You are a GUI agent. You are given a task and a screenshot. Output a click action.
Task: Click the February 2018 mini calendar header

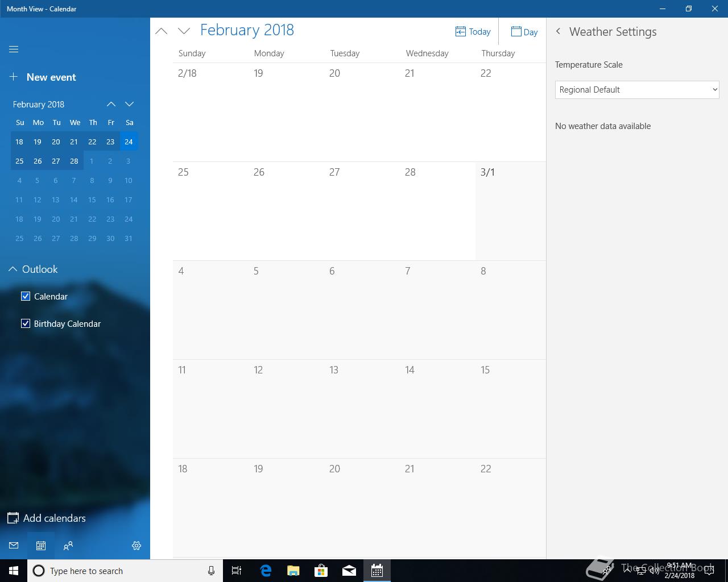[39, 105]
